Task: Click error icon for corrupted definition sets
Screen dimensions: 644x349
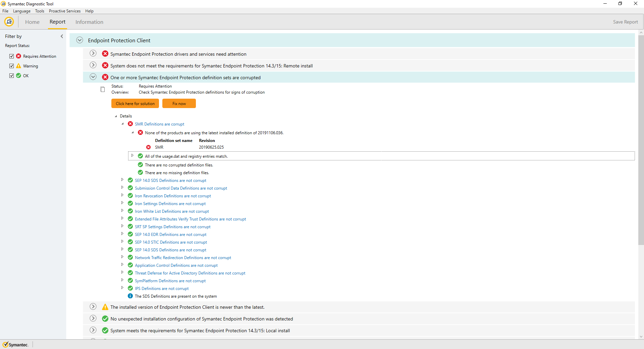Action: point(105,77)
